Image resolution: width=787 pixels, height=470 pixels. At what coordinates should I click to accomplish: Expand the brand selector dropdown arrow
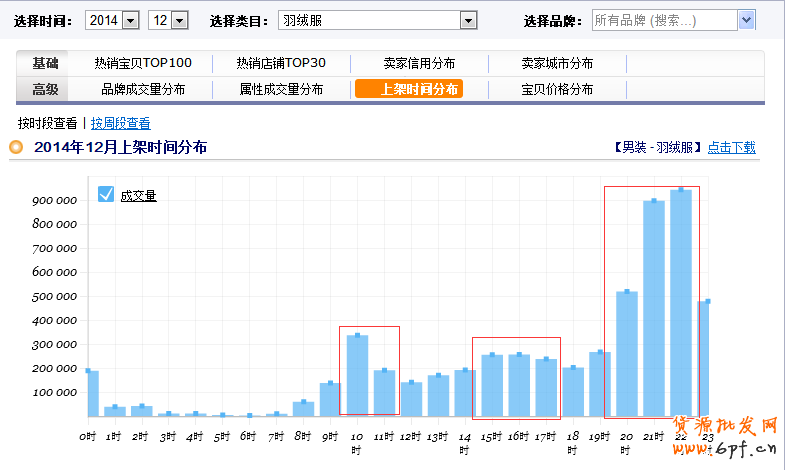[746, 20]
